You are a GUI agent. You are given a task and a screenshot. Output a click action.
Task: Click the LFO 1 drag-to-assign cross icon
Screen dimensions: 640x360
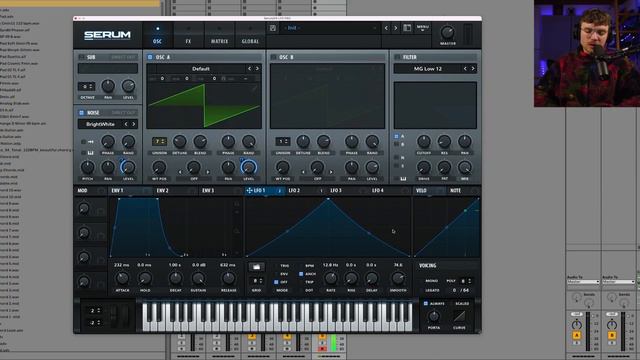(x=249, y=190)
